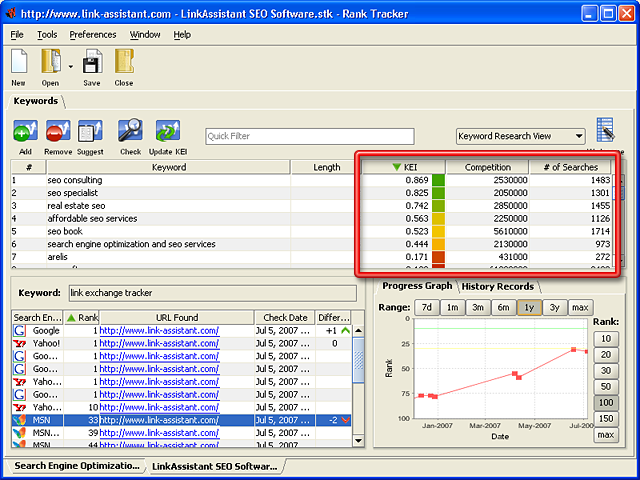Click the Yahoo! icon in second row
Viewport: 640px width, 480px height.
click(19, 343)
